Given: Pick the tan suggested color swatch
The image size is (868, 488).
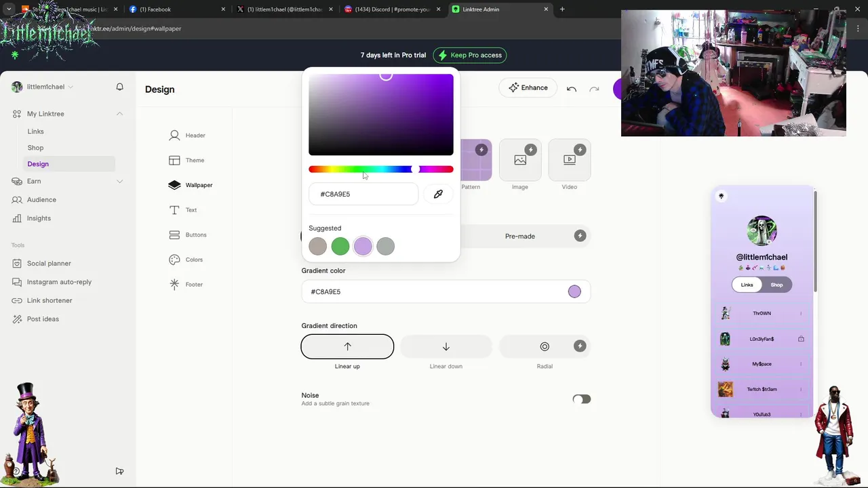Looking at the screenshot, I should [x=317, y=247].
